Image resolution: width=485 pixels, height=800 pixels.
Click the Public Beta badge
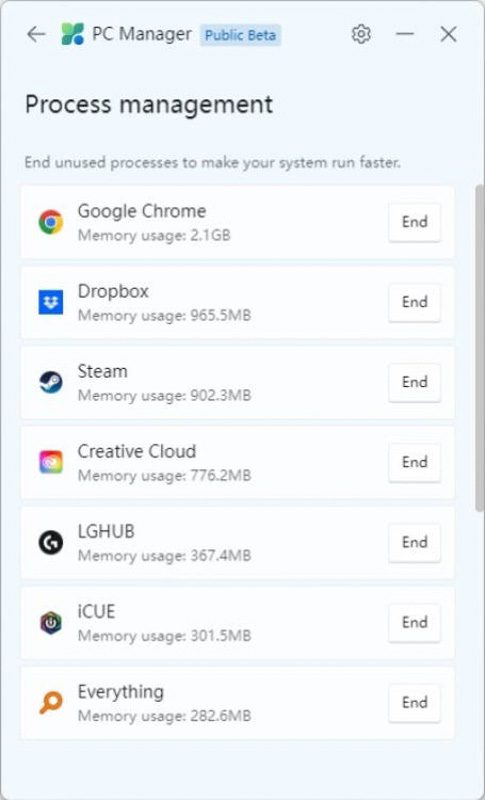click(240, 35)
